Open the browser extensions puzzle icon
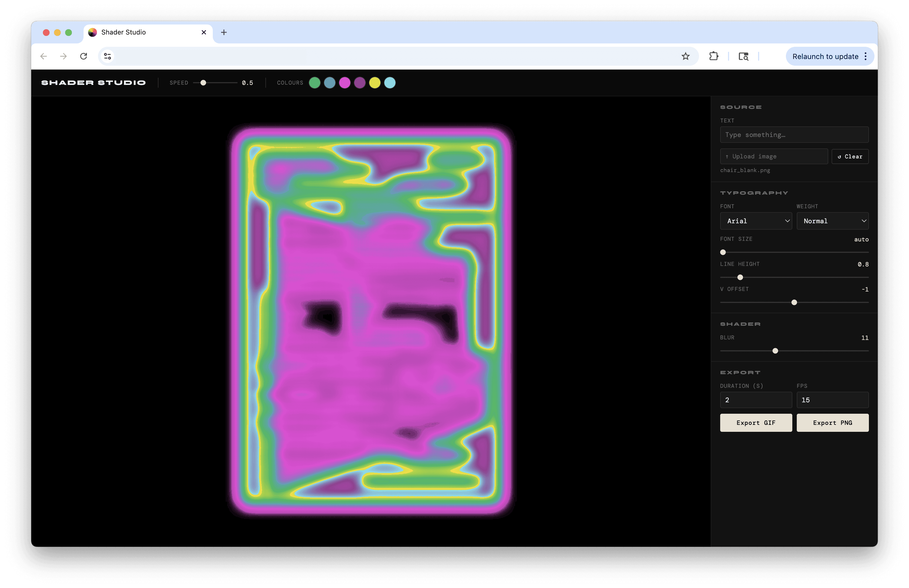The height and width of the screenshot is (588, 909). tap(713, 57)
